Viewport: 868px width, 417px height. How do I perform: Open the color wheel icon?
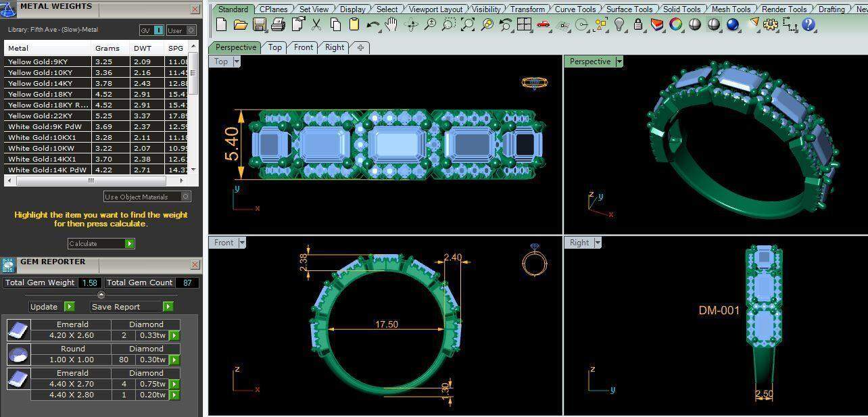pos(676,25)
